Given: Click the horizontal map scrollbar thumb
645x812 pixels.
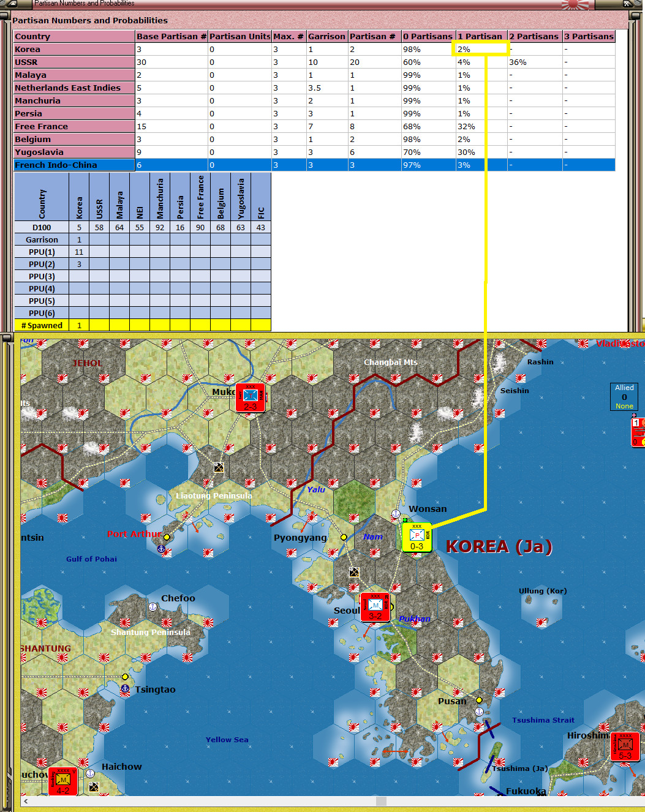Looking at the screenshot, I should [381, 801].
